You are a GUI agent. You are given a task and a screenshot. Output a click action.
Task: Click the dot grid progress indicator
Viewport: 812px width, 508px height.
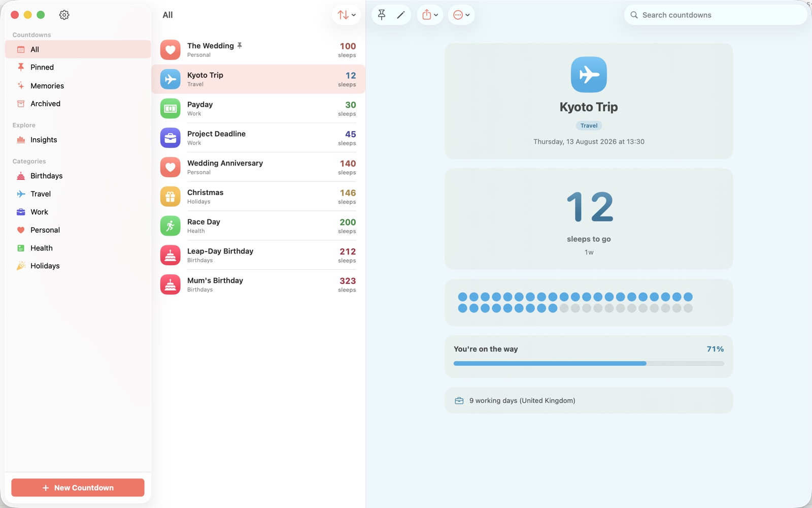coord(575,302)
